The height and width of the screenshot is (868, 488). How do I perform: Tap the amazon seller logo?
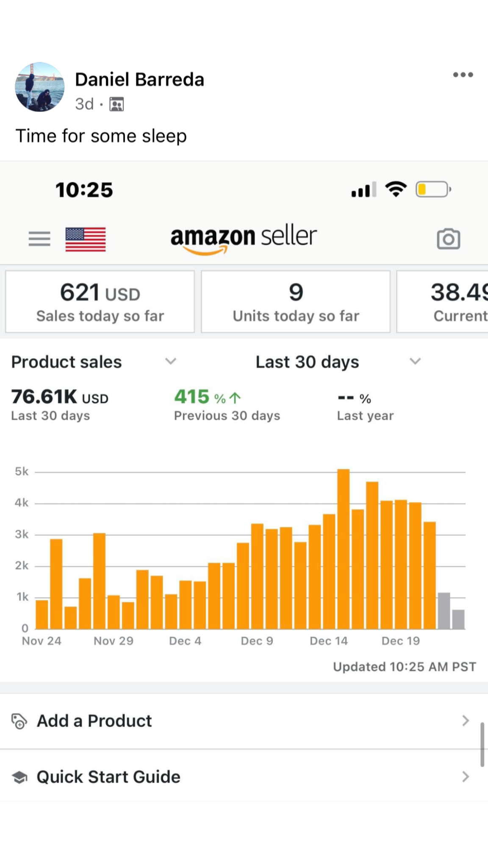[244, 238]
